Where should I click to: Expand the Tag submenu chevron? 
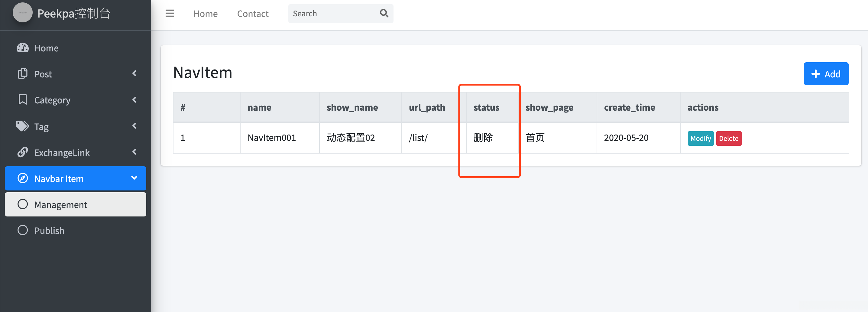[134, 126]
